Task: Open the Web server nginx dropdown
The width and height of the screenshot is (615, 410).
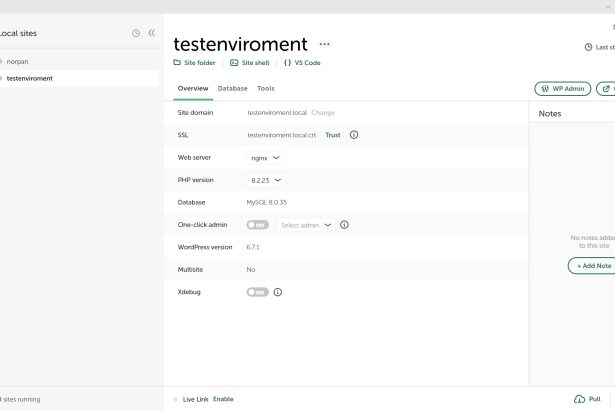Action: 265,158
